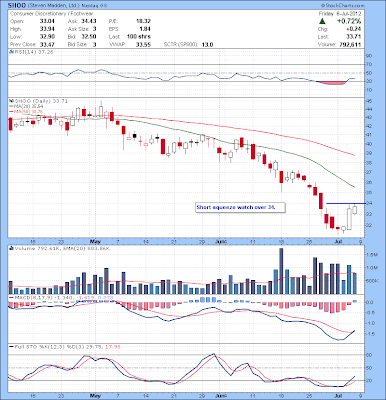Image resolution: width=386 pixels, height=400 pixels.
Task: Click the green up-arrow change indicator
Action: 322,21
